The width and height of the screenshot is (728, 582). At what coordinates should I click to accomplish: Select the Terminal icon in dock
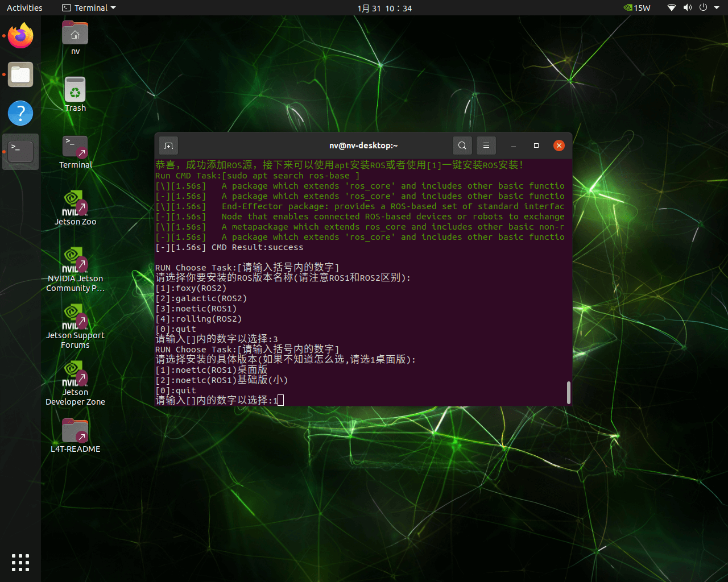coord(20,152)
